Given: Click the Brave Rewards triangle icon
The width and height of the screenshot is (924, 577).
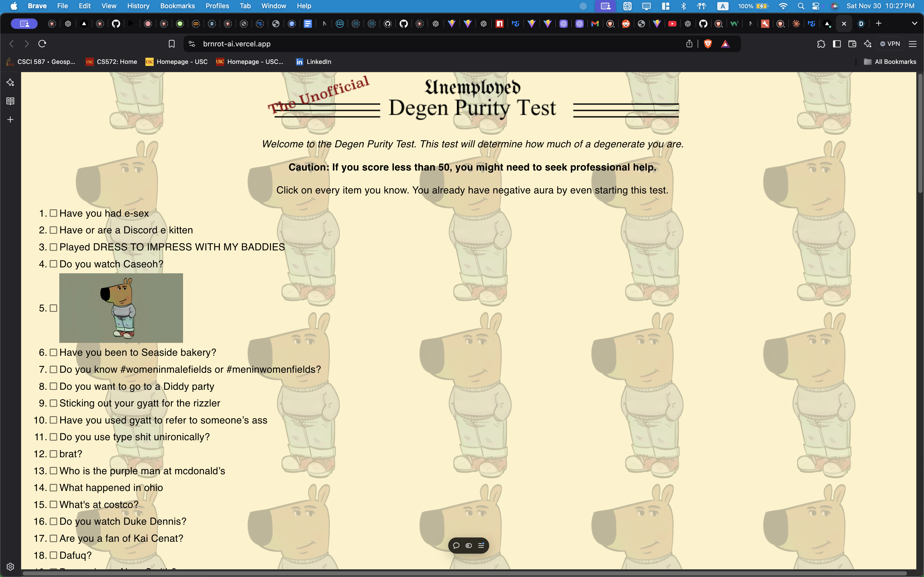Looking at the screenshot, I should pyautogui.click(x=725, y=44).
